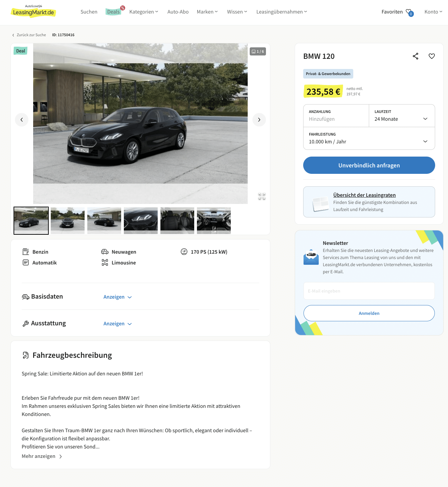This screenshot has width=448, height=487.
Task: Open the Kategorien menu
Action: [x=144, y=12]
